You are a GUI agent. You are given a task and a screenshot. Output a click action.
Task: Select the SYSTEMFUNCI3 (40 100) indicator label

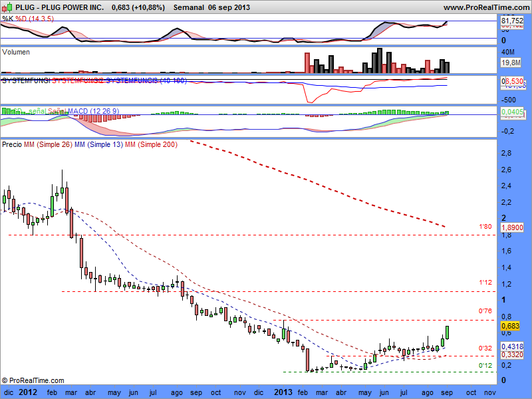tap(146, 80)
